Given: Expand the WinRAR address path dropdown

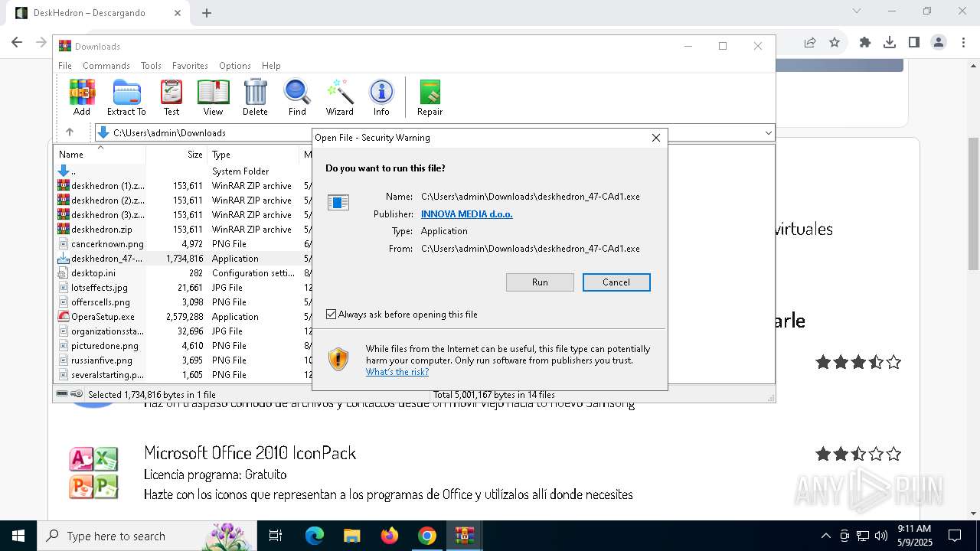Looking at the screenshot, I should tap(768, 133).
